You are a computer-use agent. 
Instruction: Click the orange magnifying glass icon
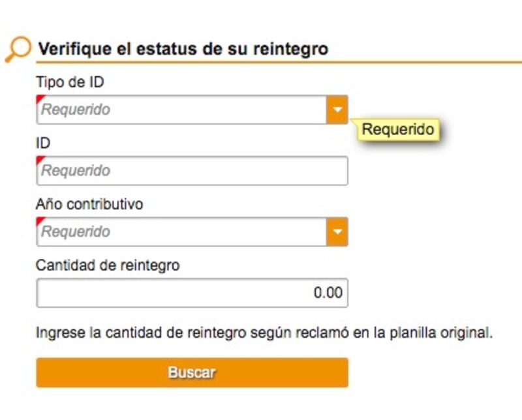coord(18,50)
